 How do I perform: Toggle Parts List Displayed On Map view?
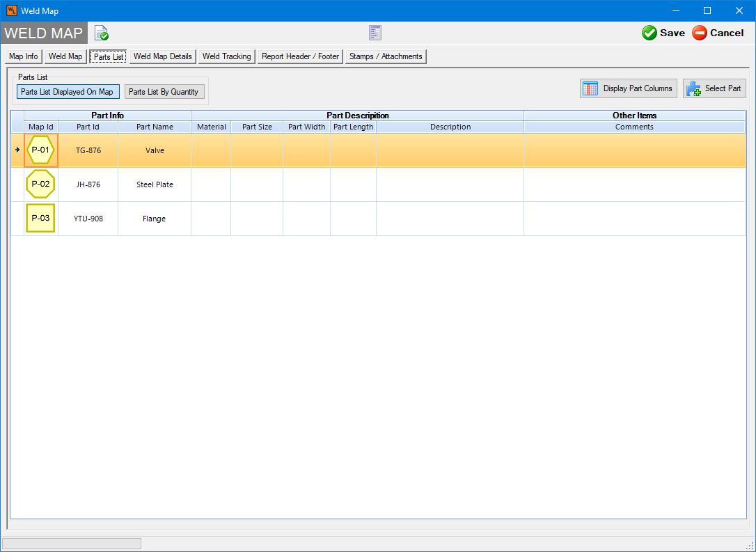pyautogui.click(x=67, y=92)
